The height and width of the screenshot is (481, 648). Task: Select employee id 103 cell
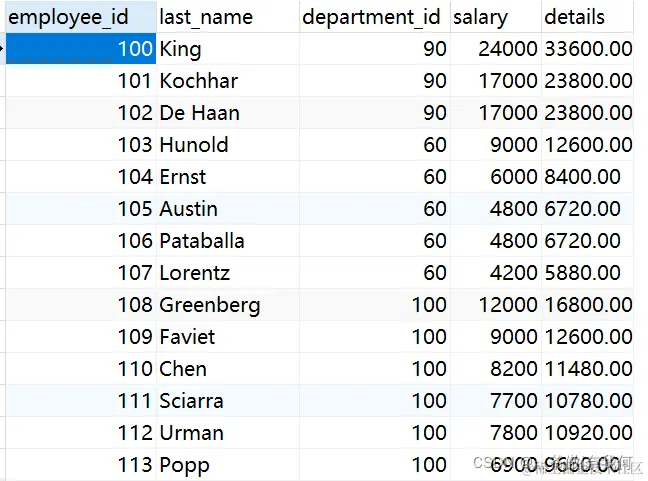tap(81, 145)
